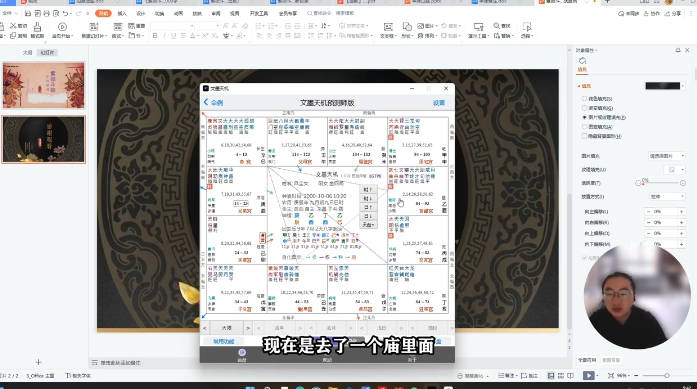
Task: Start slideshow from current slide icon
Action: click(x=63, y=27)
